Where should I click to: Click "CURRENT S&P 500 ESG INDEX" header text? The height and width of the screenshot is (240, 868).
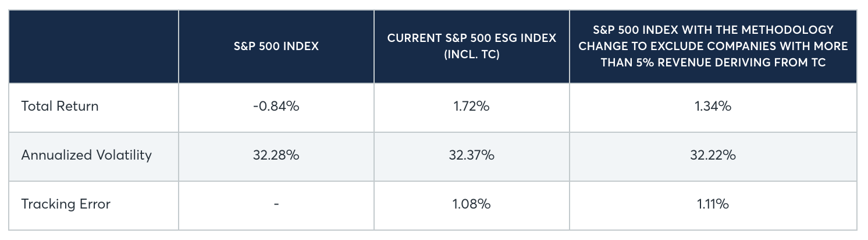click(x=471, y=38)
